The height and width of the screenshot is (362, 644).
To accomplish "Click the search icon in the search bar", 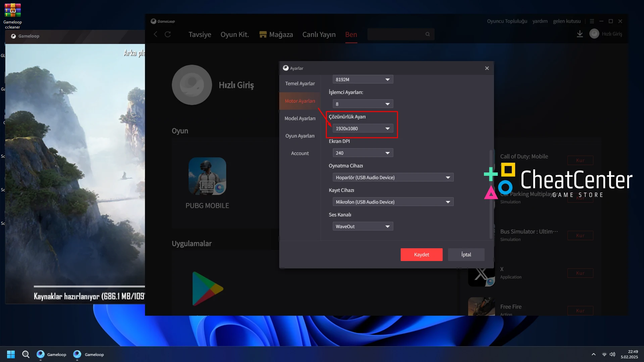I will (x=427, y=34).
